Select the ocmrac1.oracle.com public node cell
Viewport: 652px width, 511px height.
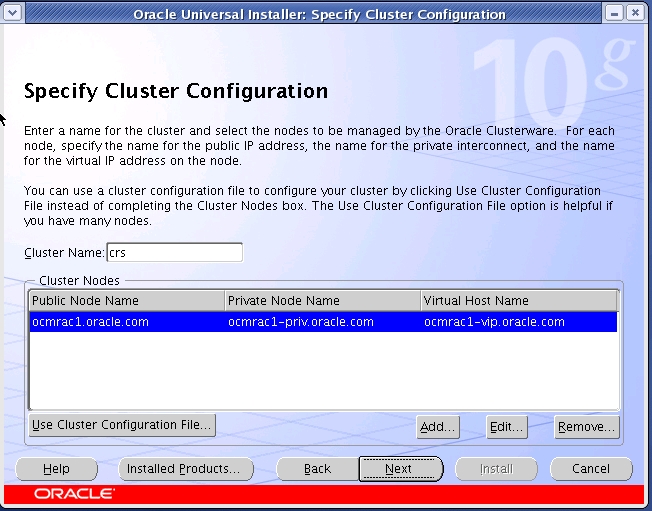click(x=127, y=322)
